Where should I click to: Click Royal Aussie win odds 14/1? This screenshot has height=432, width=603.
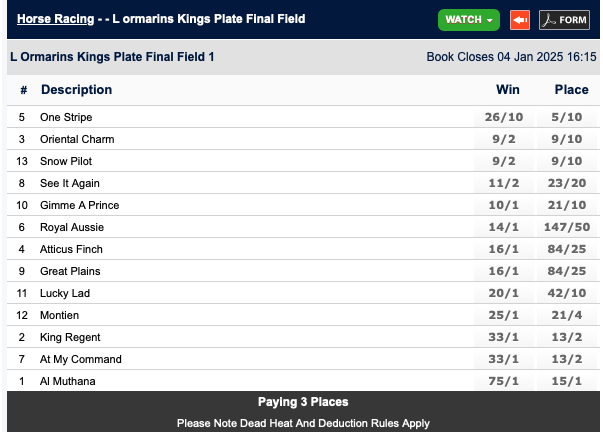click(x=505, y=227)
